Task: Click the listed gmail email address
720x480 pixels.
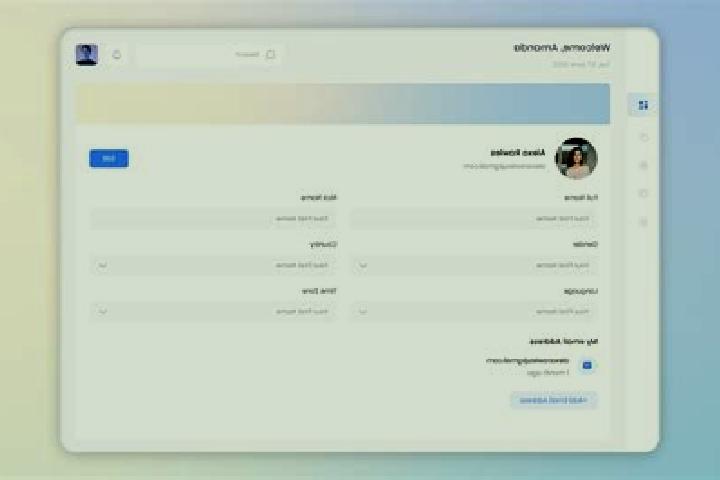Action: point(527,361)
